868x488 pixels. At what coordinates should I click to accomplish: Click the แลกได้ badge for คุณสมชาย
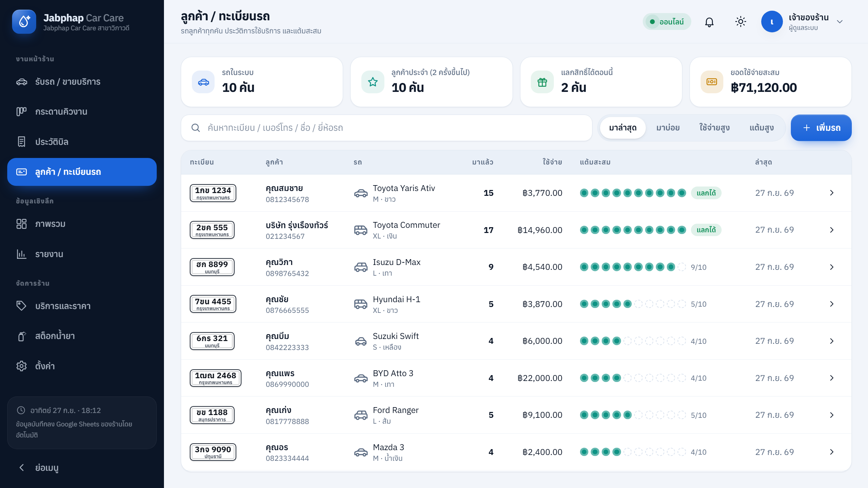coord(706,193)
